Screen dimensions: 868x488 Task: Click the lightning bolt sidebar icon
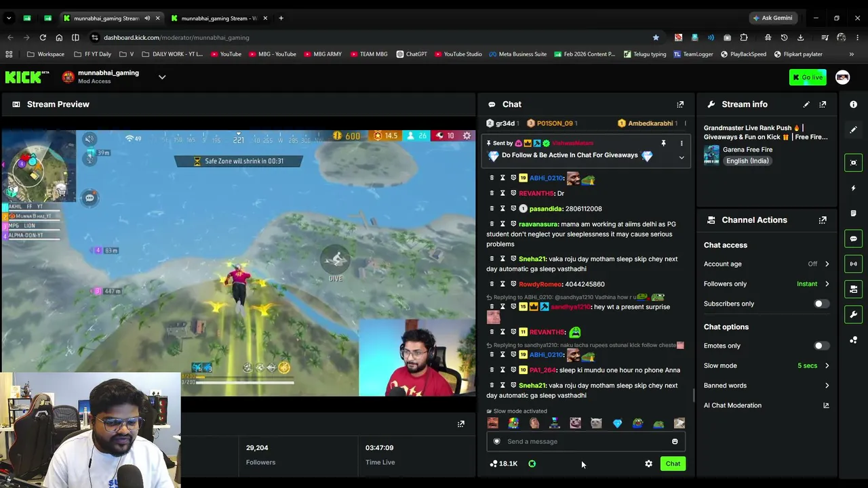click(x=853, y=188)
